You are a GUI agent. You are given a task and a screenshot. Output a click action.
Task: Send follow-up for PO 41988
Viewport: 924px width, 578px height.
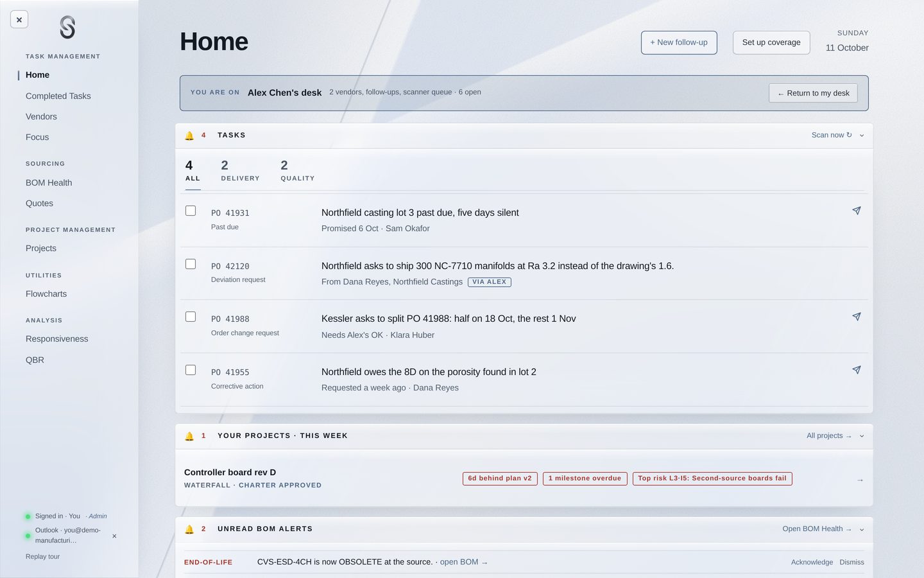click(x=856, y=317)
